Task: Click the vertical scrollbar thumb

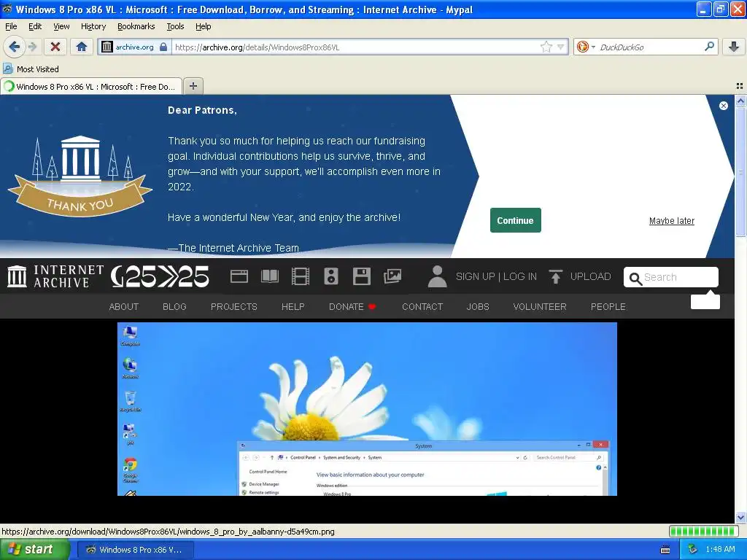Action: [740, 171]
